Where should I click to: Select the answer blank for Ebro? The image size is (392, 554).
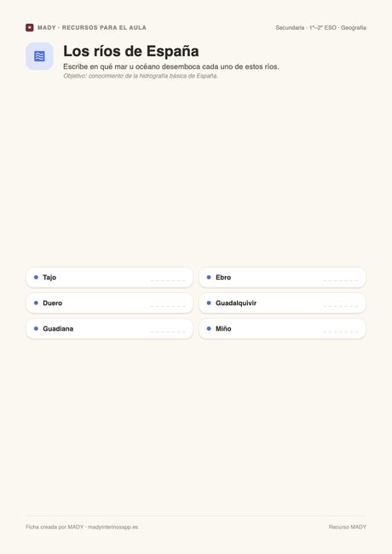[x=340, y=280]
